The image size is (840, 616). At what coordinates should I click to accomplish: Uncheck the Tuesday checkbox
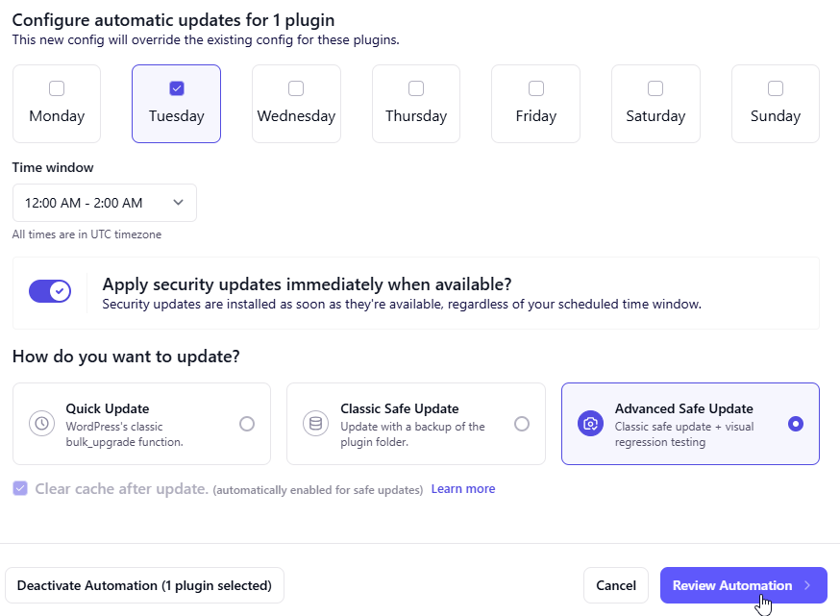pos(176,88)
